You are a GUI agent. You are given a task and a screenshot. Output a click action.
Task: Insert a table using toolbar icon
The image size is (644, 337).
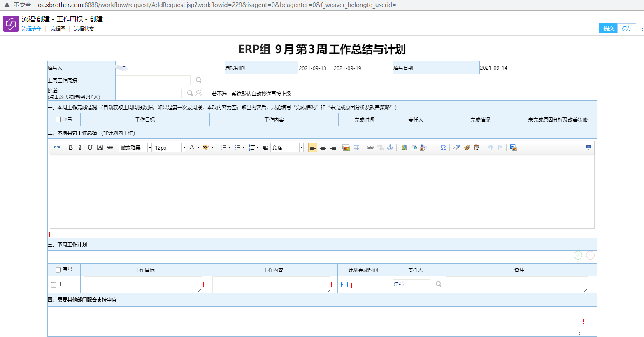click(x=356, y=147)
